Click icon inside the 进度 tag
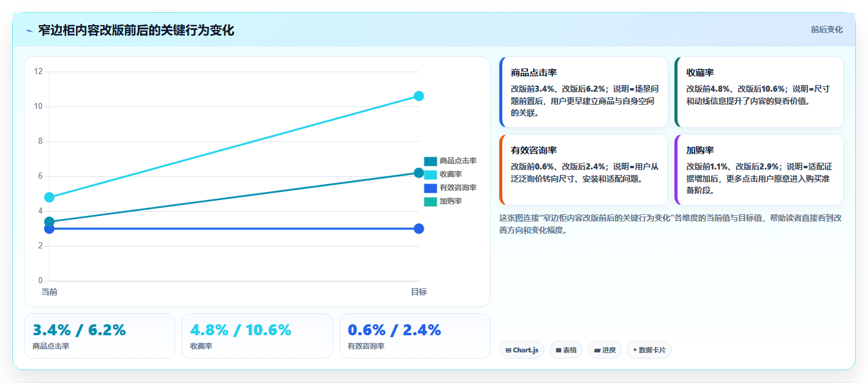This screenshot has height=383, width=868. [597, 351]
